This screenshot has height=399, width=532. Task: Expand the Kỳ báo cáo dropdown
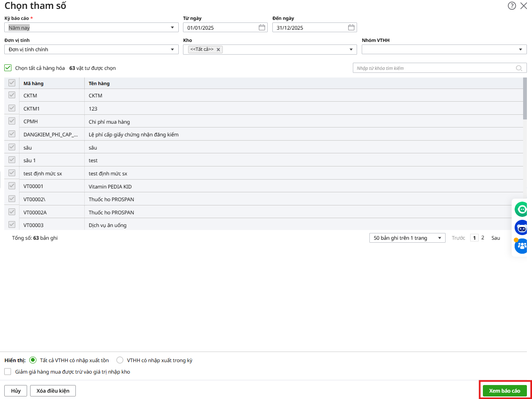click(x=172, y=28)
